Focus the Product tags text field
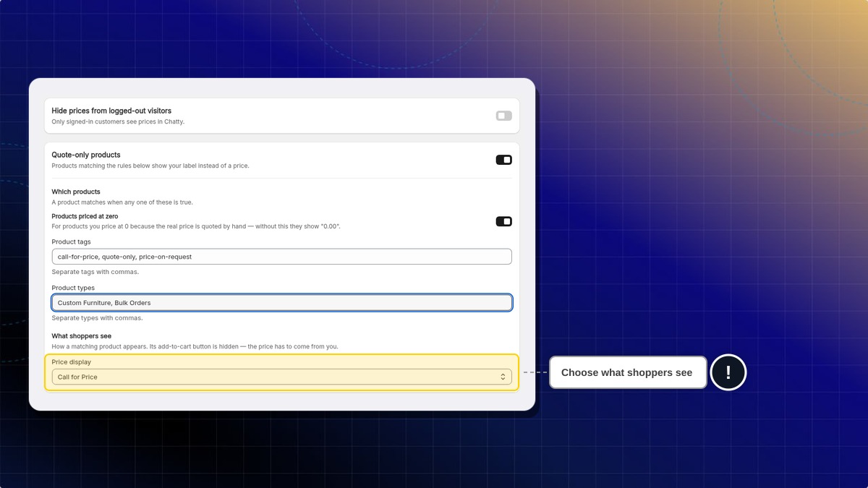This screenshot has width=868, height=488. tap(281, 257)
